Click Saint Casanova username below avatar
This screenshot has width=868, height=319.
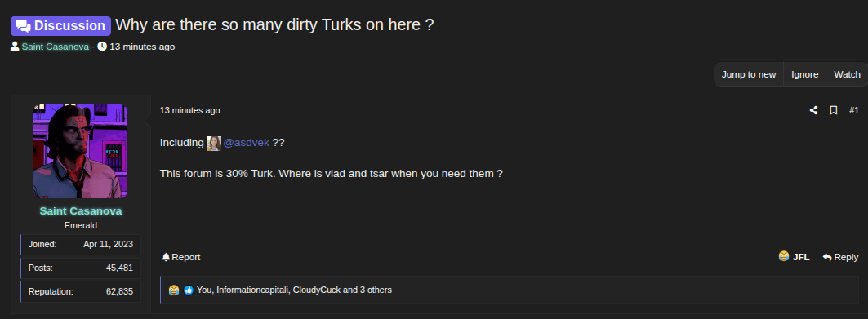point(81,211)
